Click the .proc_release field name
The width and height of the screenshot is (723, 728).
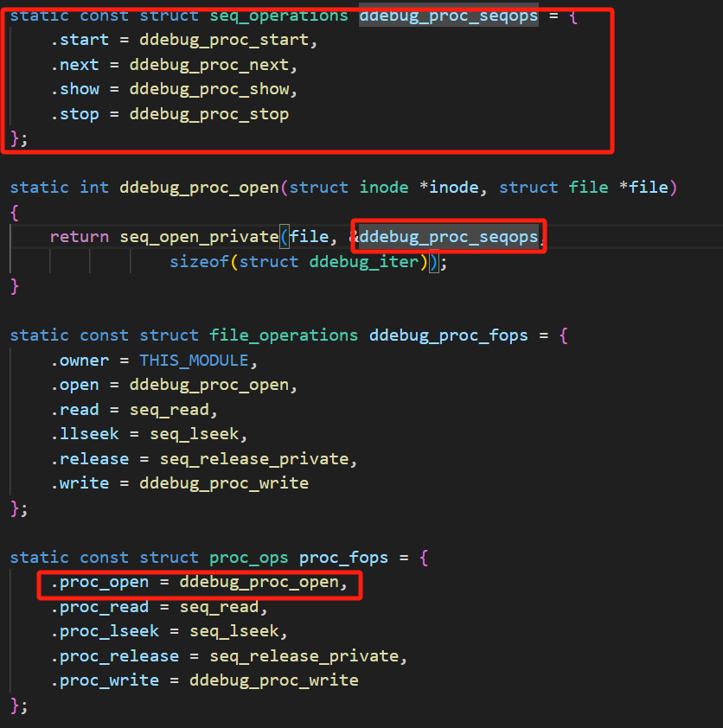coord(114,656)
